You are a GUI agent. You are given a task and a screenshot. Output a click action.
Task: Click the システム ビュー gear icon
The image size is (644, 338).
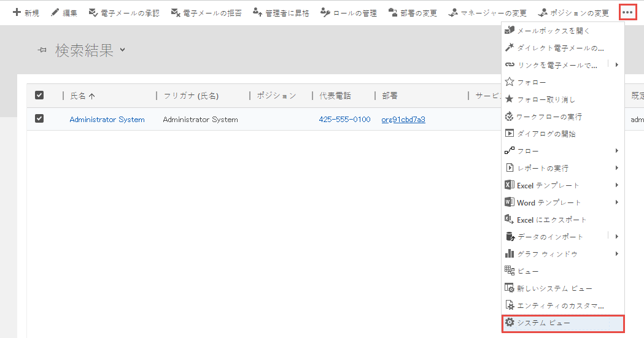(x=510, y=323)
